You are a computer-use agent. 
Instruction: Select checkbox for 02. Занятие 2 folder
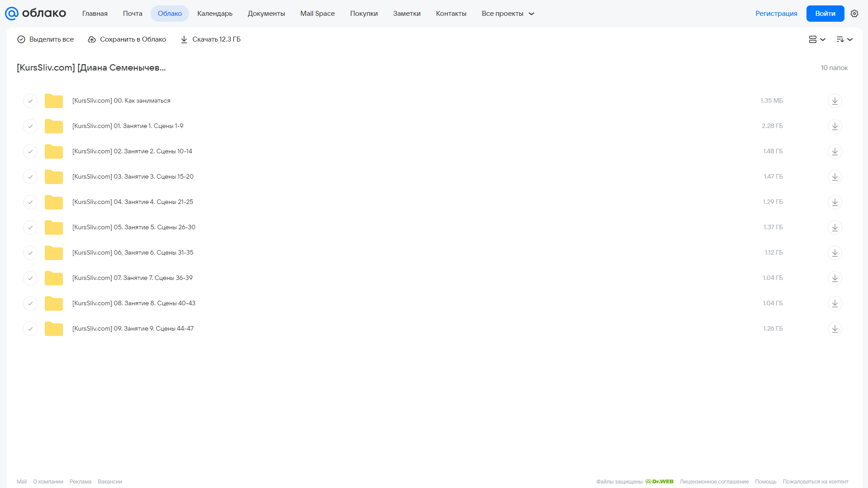coord(30,152)
